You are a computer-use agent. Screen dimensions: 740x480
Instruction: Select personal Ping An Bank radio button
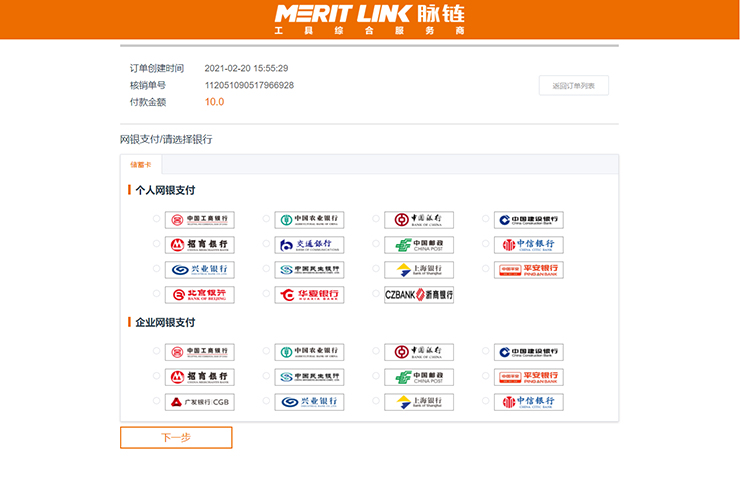[x=486, y=269]
